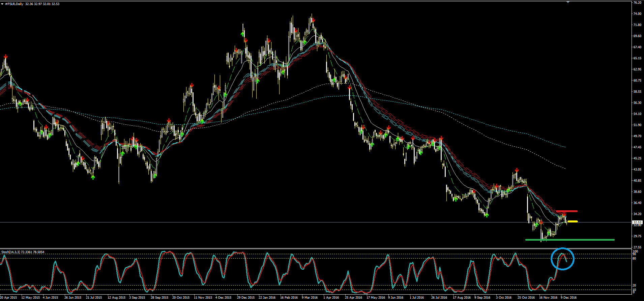Viewport: 644px width, 301px height.
Task: Select the #FSLR,Daily chart title text
Action: click(14, 4)
